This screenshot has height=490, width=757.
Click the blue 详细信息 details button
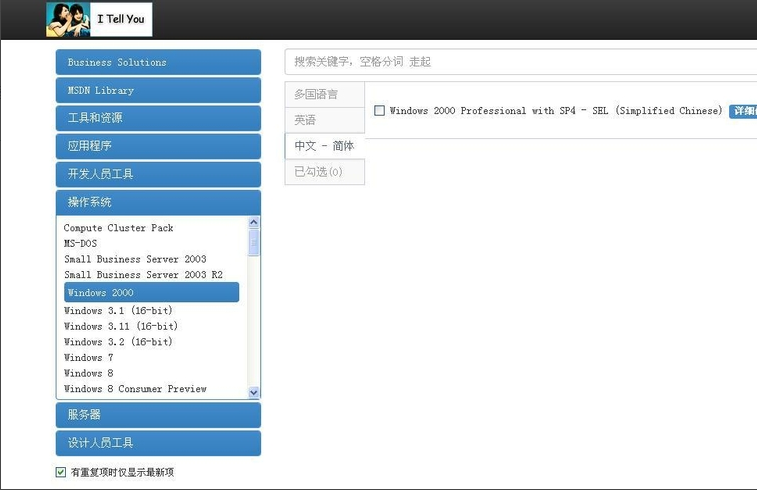pos(743,111)
